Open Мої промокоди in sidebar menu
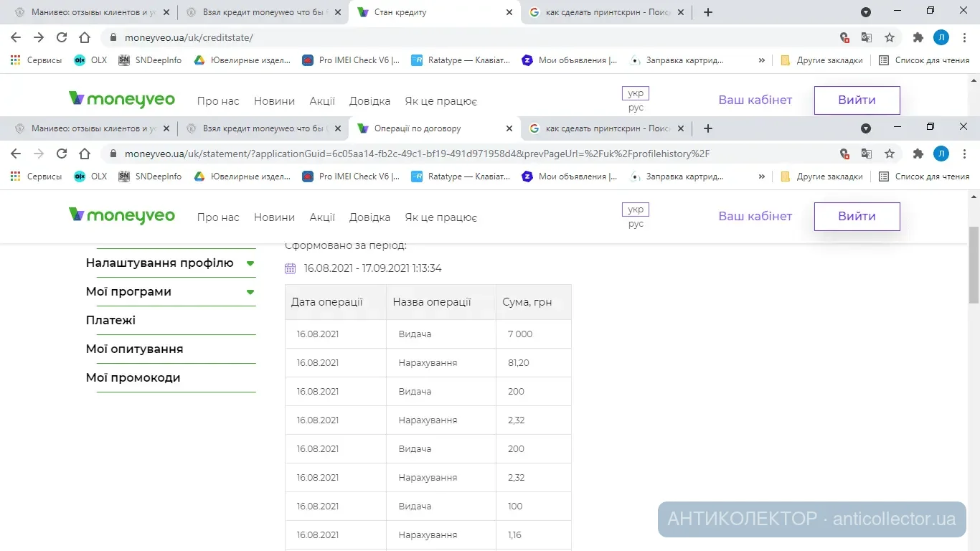This screenshot has height=551, width=980. (x=133, y=378)
